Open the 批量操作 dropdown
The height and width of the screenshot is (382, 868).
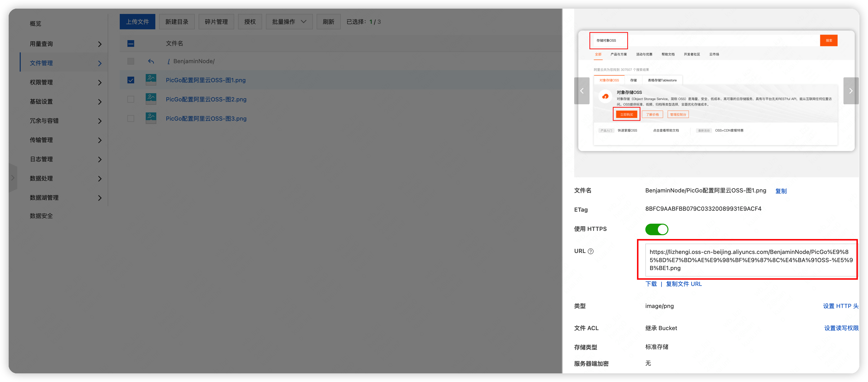coord(289,22)
